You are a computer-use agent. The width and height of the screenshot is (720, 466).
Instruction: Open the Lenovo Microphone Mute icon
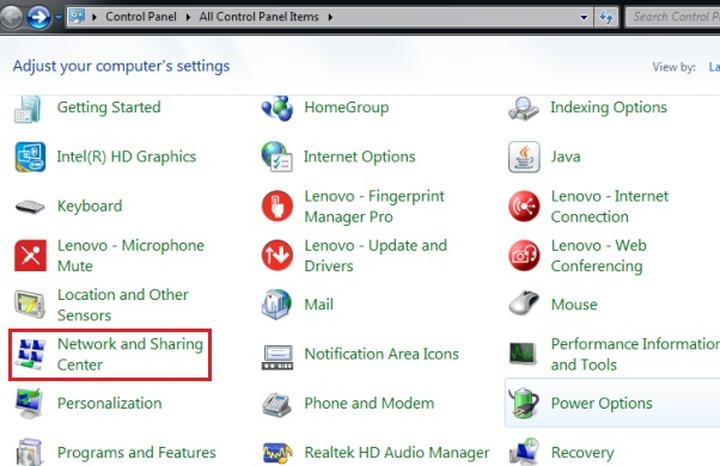[x=30, y=255]
